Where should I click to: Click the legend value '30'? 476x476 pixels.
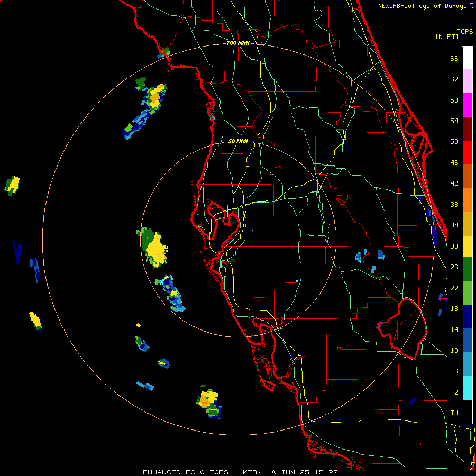click(454, 246)
